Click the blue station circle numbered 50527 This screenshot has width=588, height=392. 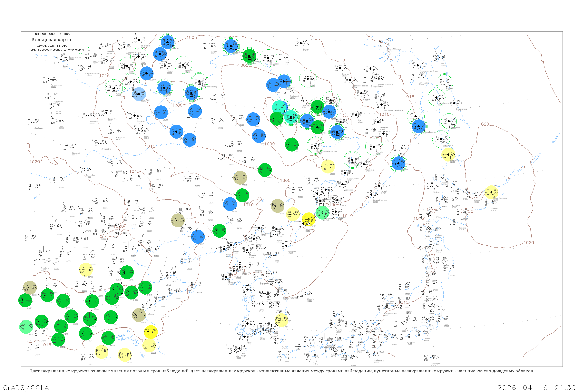click(x=195, y=111)
